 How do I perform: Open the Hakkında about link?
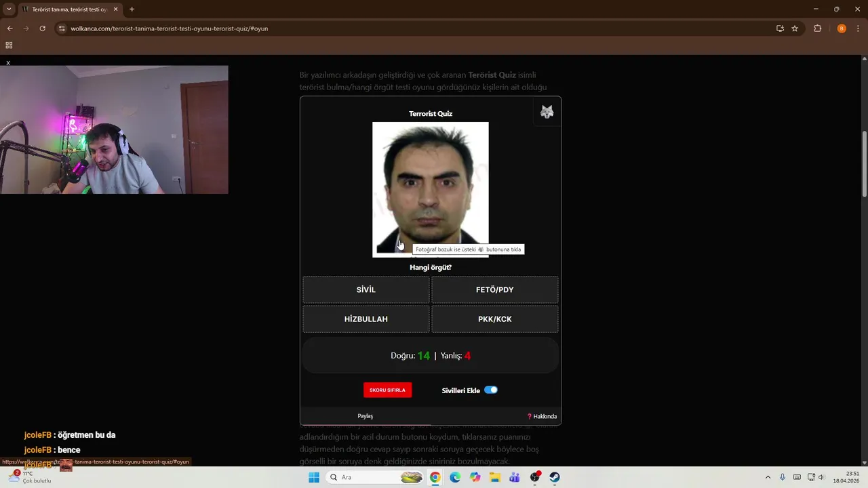click(542, 416)
